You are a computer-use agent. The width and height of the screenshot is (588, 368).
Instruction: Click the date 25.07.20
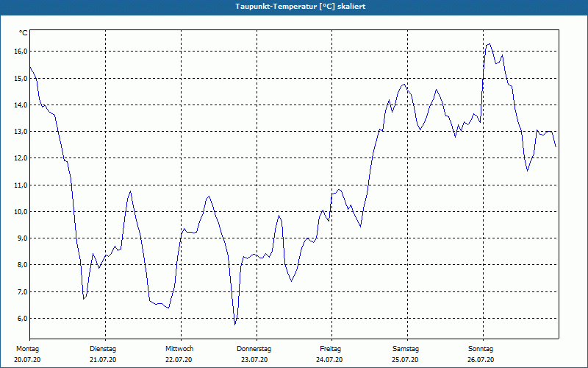coord(405,360)
